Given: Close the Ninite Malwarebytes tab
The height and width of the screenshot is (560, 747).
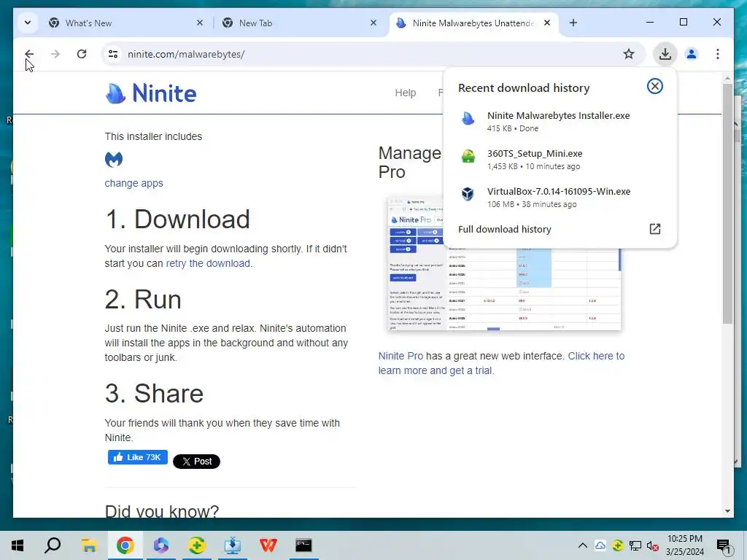Looking at the screenshot, I should click(547, 23).
